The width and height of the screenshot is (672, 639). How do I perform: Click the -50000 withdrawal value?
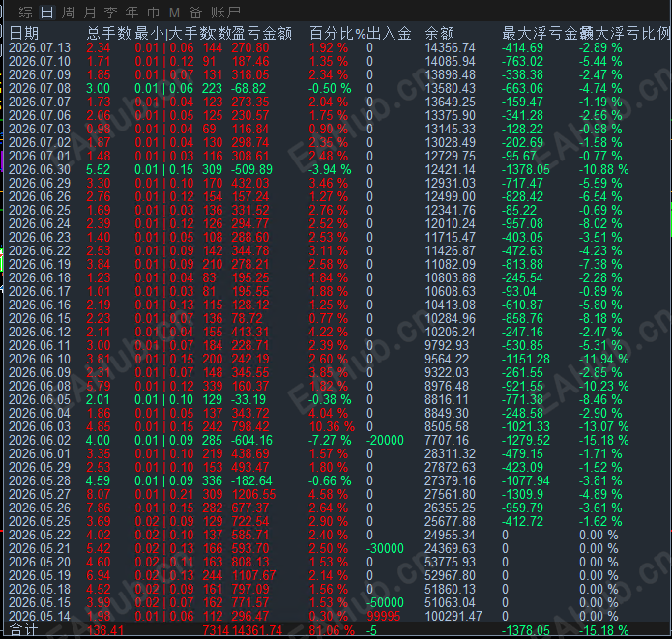pos(385,602)
